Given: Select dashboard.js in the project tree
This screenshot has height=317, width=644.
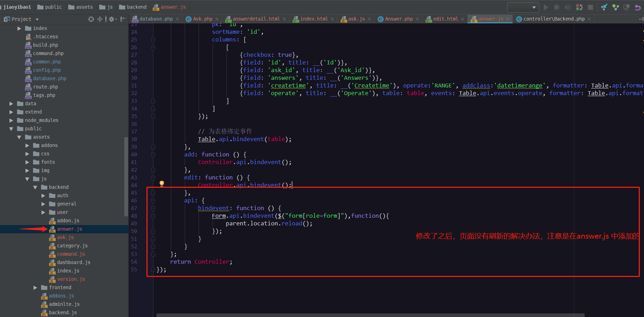Looking at the screenshot, I should pyautogui.click(x=73, y=262).
